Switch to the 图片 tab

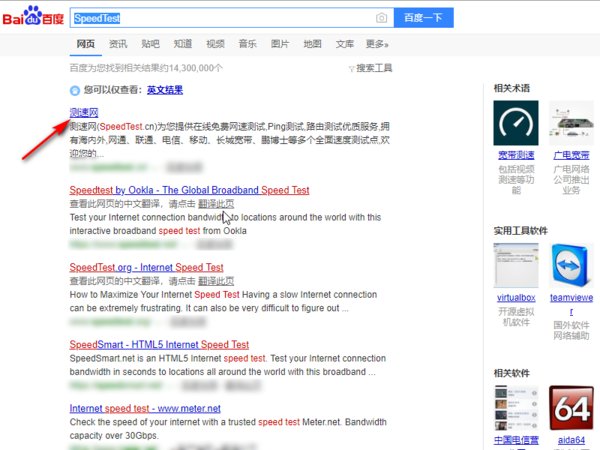click(280, 44)
